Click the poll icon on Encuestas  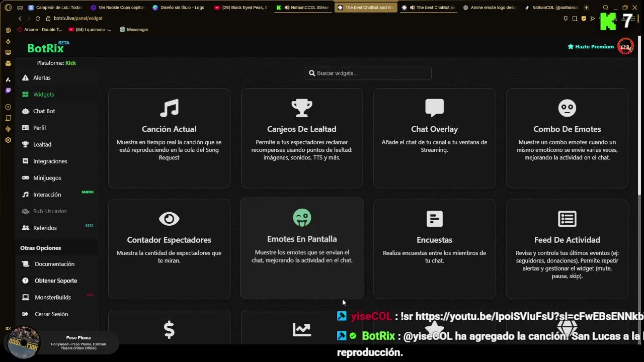[434, 219]
